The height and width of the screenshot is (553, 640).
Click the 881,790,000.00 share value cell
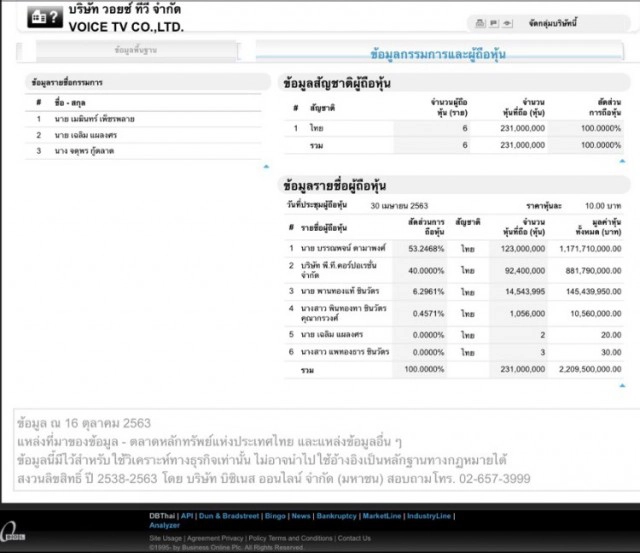(x=593, y=271)
